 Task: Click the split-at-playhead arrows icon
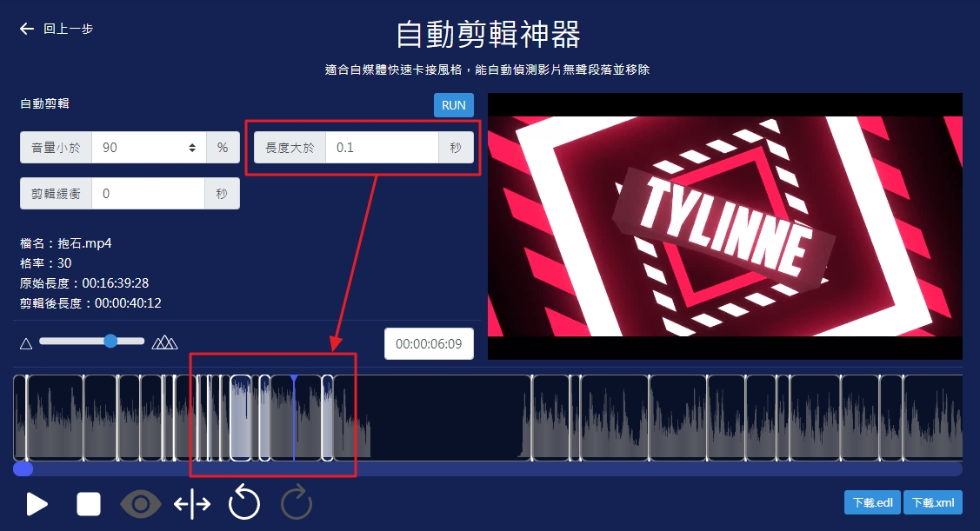pyautogui.click(x=192, y=504)
